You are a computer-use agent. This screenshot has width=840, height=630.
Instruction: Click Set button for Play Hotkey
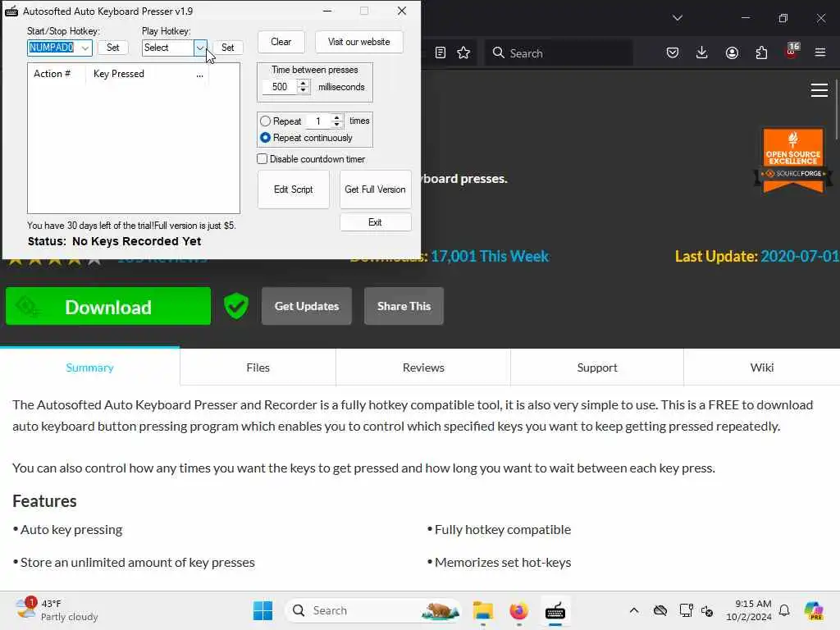[228, 48]
